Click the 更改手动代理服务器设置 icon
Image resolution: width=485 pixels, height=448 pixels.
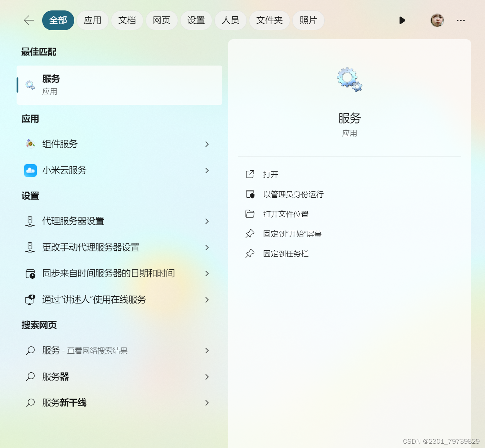[x=30, y=247]
